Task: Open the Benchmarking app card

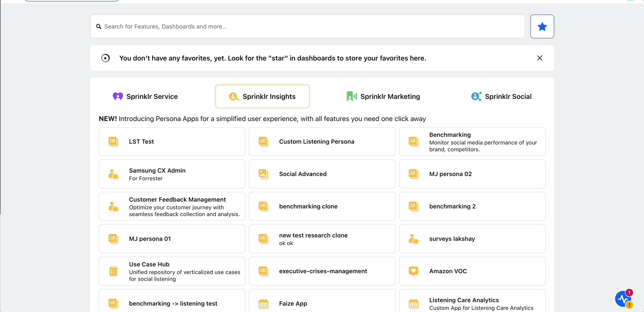Action: (472, 142)
